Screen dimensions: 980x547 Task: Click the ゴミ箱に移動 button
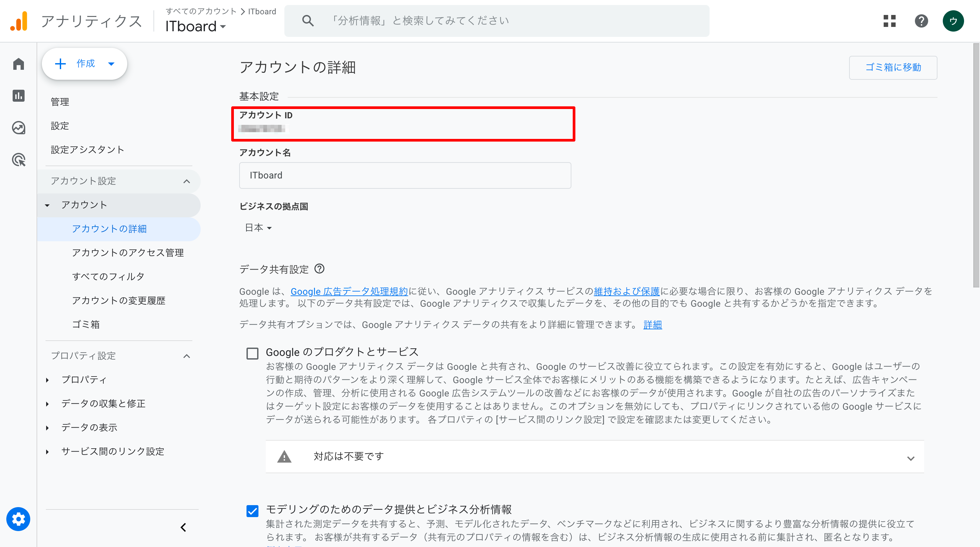[x=893, y=67]
